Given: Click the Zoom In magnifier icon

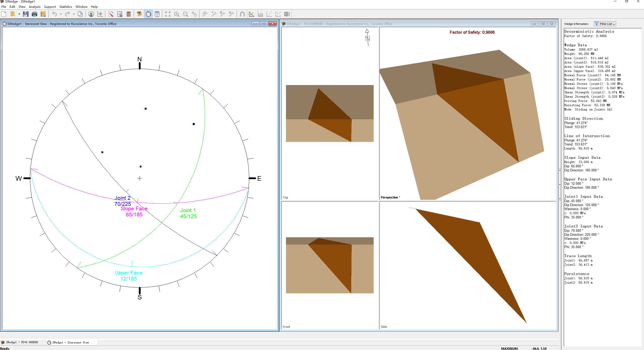Looking at the screenshot, I should 177,14.
